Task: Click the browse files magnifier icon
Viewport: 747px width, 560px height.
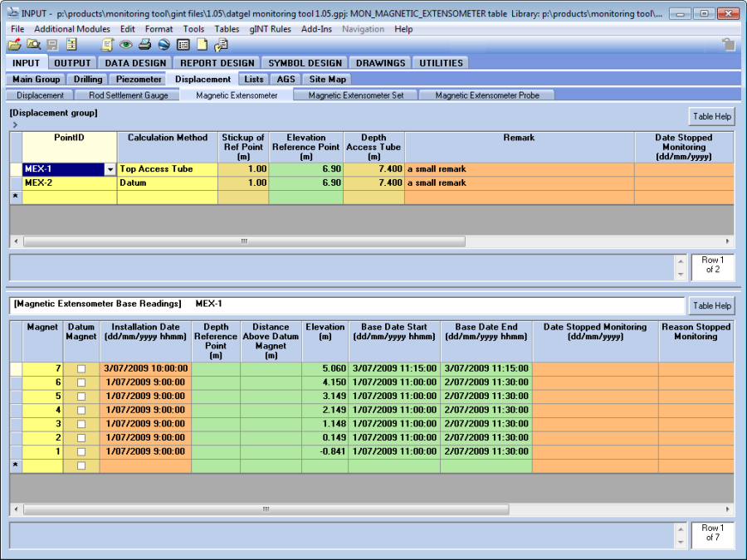Action: click(x=33, y=45)
